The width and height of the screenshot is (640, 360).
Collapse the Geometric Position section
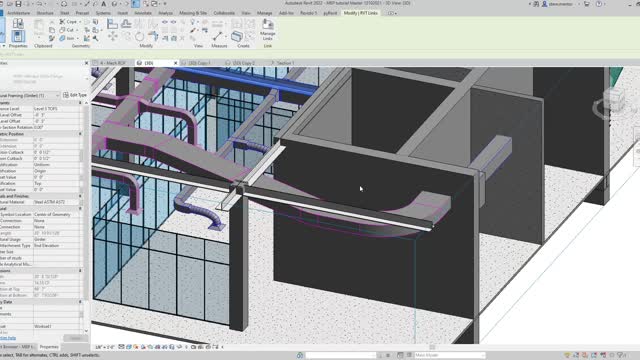(x=80, y=134)
